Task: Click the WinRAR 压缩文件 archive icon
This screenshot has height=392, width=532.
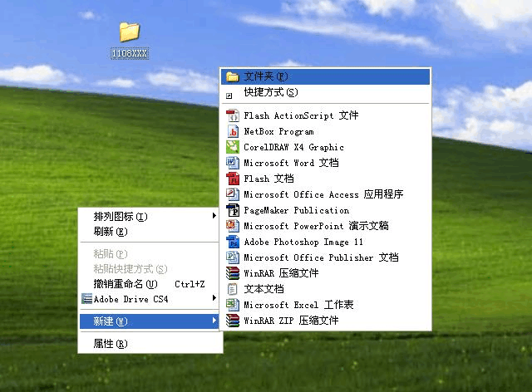Action: [233, 273]
